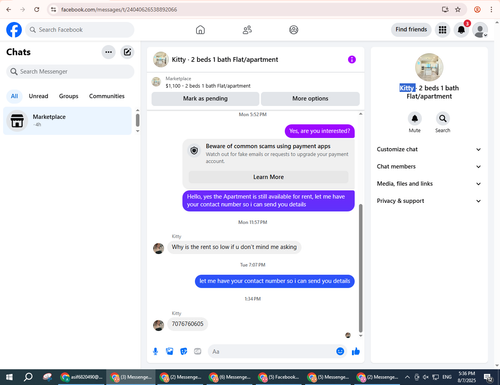Bookmark this page star icon

[458, 9]
